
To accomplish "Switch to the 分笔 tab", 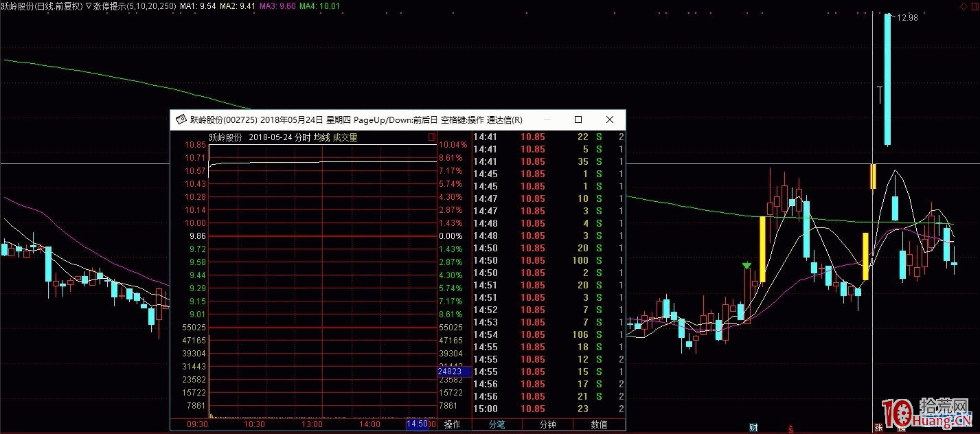I will tap(497, 424).
